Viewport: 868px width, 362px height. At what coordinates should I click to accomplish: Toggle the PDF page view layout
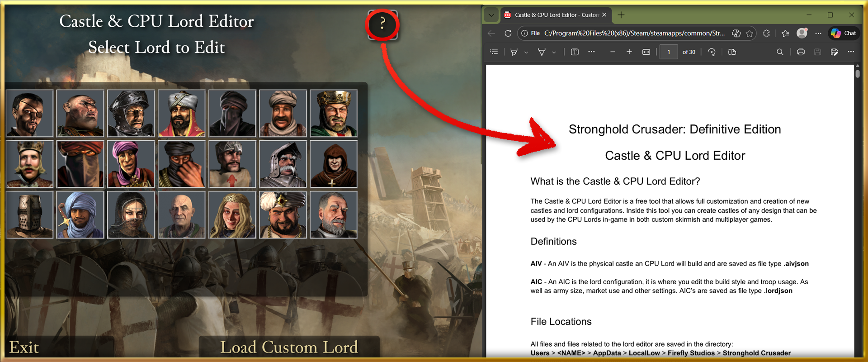pyautogui.click(x=732, y=52)
